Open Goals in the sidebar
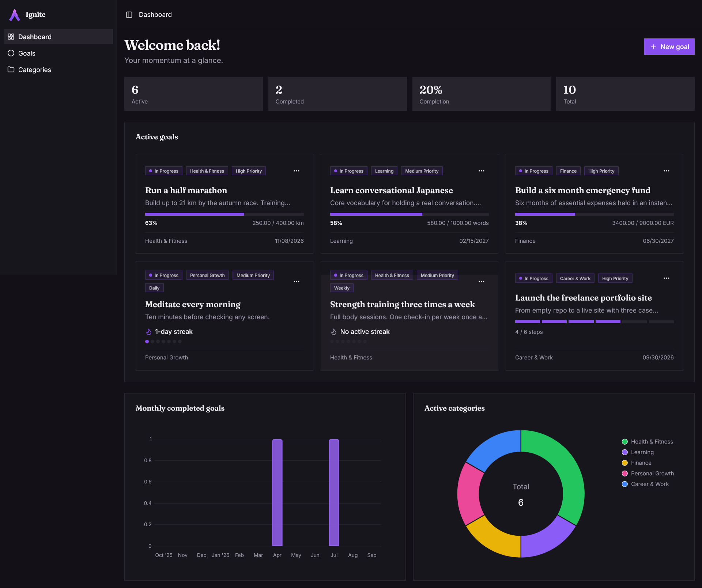Image resolution: width=702 pixels, height=588 pixels. (58, 53)
